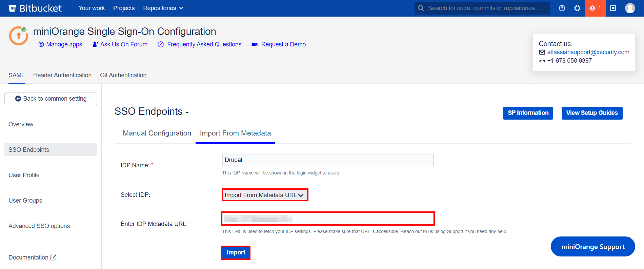This screenshot has width=644, height=269.
Task: Go to Your work
Action: (x=92, y=8)
